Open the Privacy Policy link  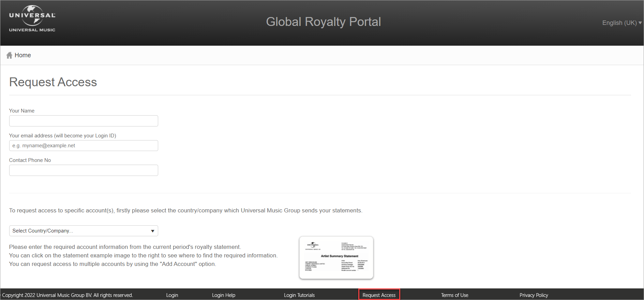pyautogui.click(x=534, y=295)
